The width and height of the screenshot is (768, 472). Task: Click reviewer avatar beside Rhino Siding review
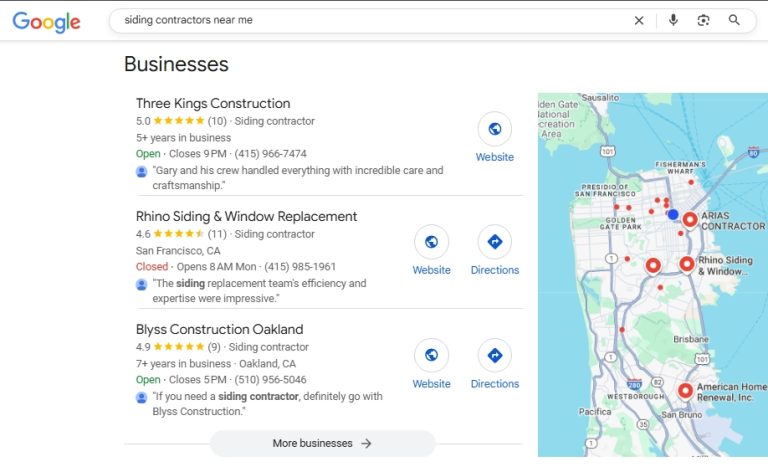142,284
